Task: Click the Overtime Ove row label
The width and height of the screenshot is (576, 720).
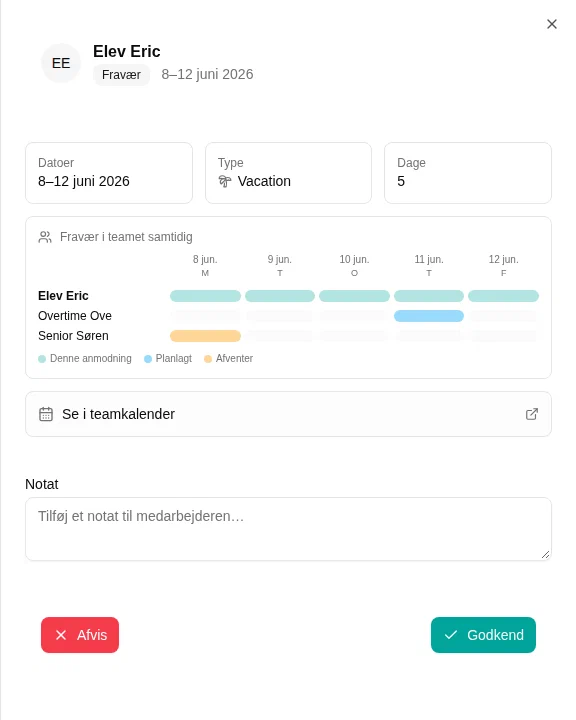Action: (75, 316)
